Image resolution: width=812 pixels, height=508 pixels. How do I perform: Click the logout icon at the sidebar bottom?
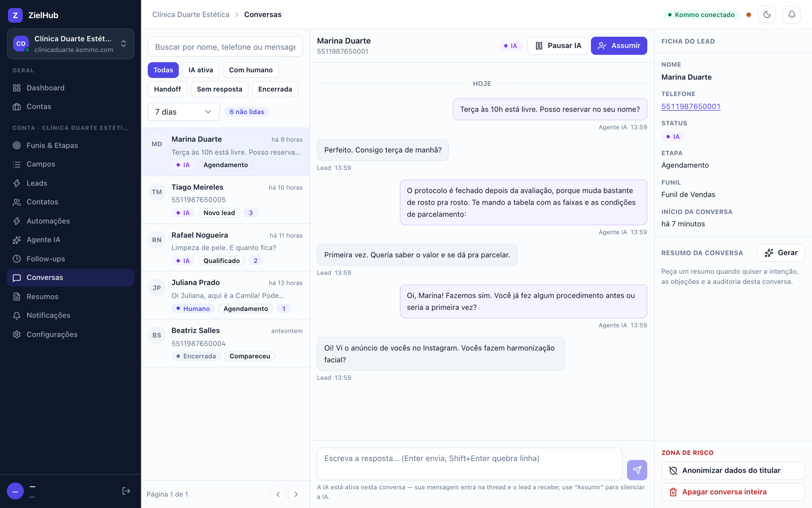click(x=126, y=491)
